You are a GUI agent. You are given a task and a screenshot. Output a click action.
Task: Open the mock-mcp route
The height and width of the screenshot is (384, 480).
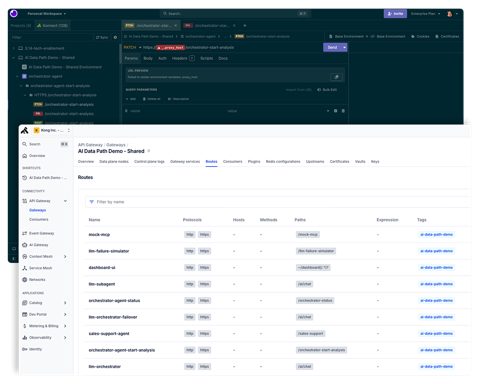tap(99, 235)
